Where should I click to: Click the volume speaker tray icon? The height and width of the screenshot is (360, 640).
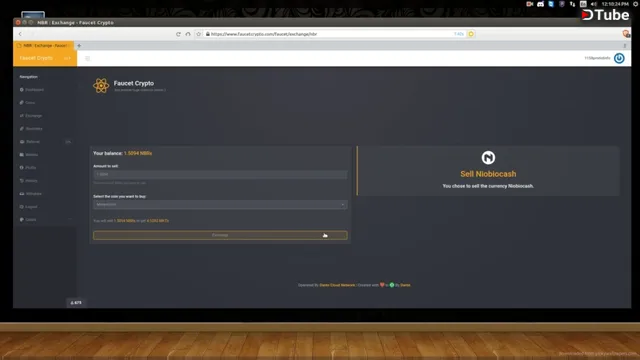tap(594, 4)
